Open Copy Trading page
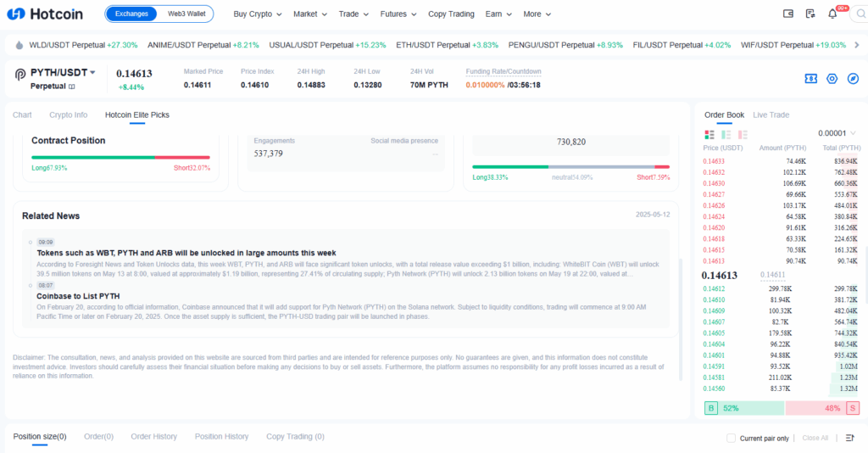This screenshot has width=868, height=453. 451,14
